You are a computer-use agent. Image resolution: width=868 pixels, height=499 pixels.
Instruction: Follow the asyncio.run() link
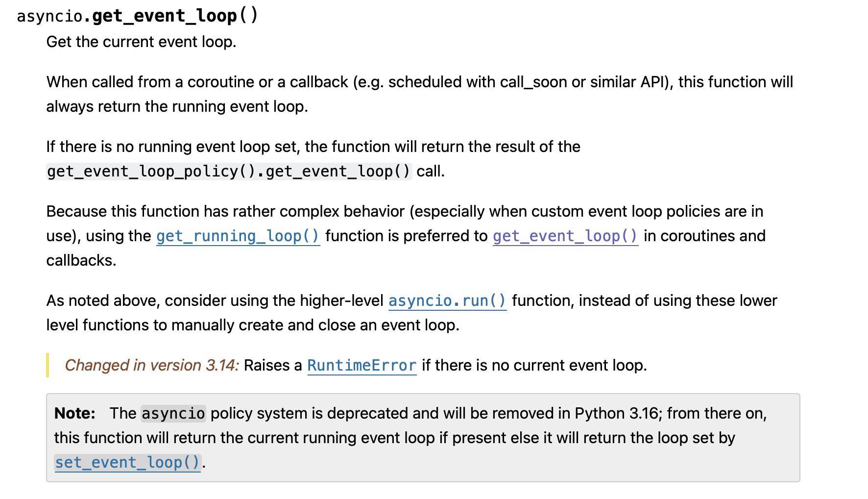(x=447, y=301)
